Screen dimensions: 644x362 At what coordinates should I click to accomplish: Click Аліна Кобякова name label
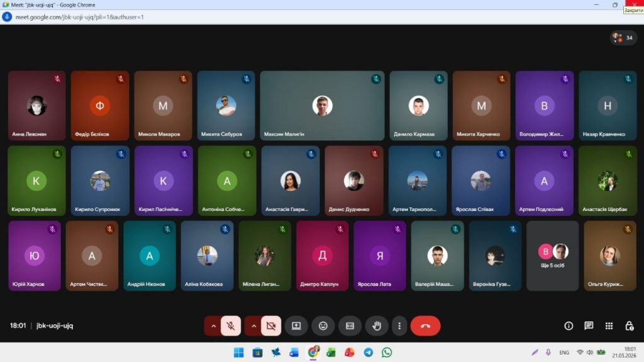point(204,285)
